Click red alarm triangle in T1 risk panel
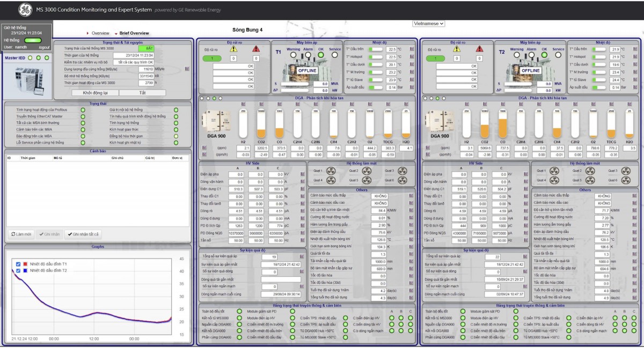The image size is (644, 348). point(256,49)
